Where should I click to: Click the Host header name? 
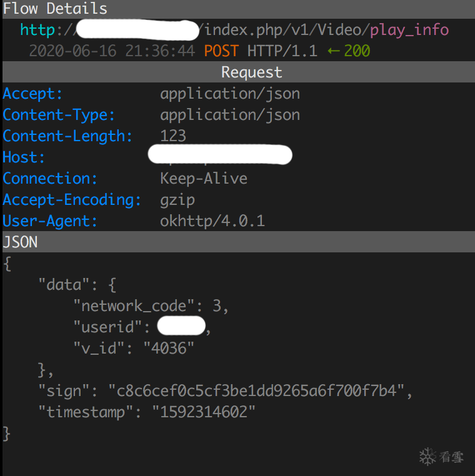pos(24,157)
